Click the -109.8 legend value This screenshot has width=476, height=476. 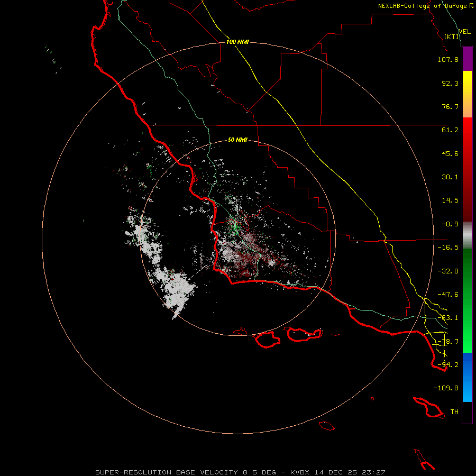(446, 388)
